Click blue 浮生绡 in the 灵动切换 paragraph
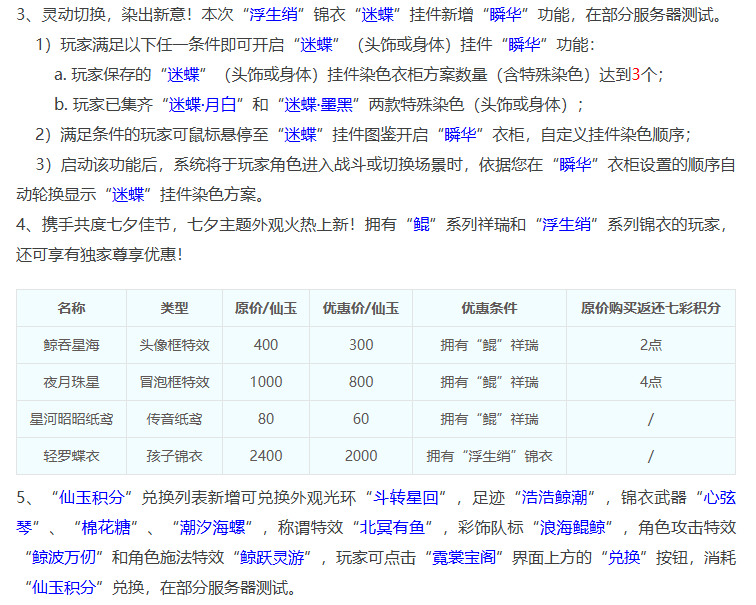756x605 pixels. (x=273, y=15)
